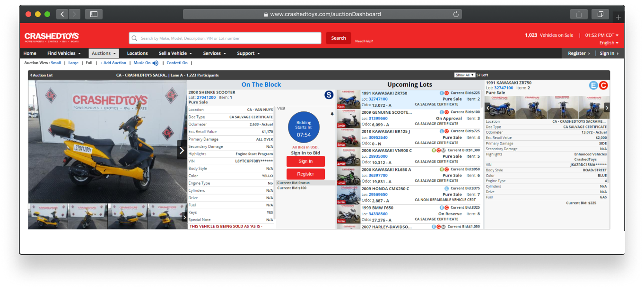Click green R badge in 2008 Kawasaki VN900 row
644x288 pixels.
(434, 150)
